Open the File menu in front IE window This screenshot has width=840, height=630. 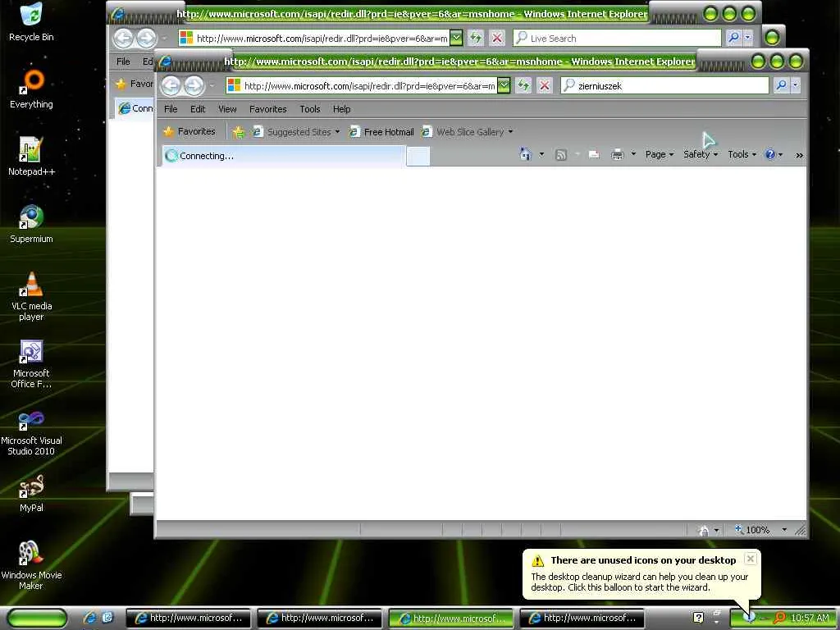[x=171, y=109]
